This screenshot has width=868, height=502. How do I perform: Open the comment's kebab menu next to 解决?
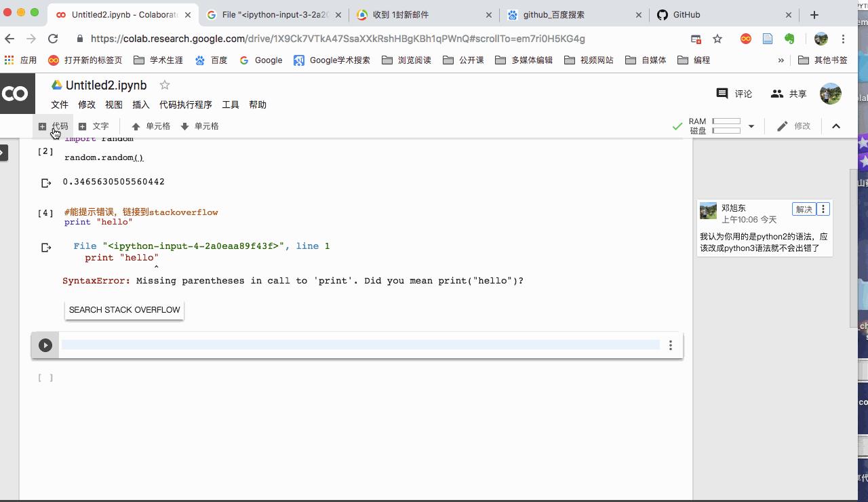coord(823,209)
